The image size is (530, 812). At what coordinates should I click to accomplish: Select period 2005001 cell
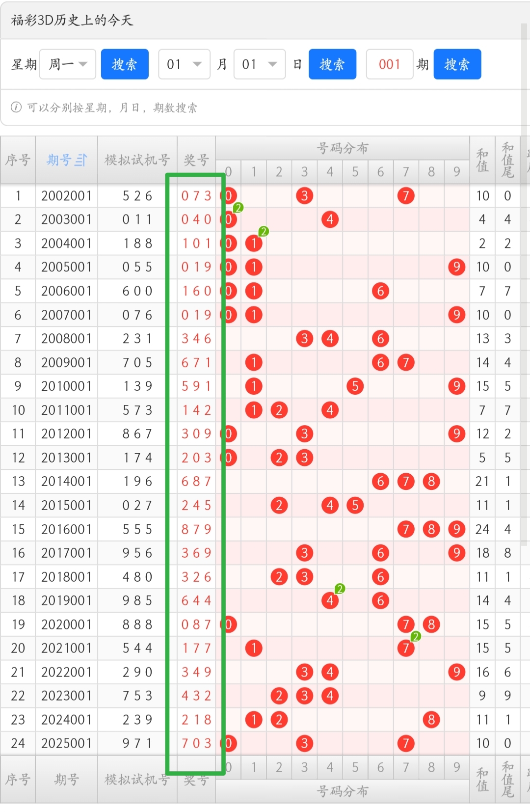pos(67,267)
